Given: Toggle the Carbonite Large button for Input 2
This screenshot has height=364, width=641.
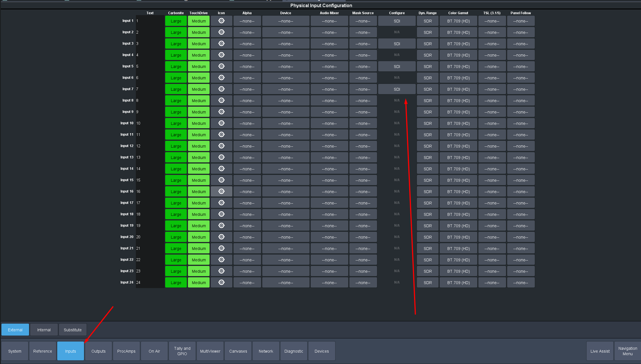Looking at the screenshot, I should tap(176, 32).
